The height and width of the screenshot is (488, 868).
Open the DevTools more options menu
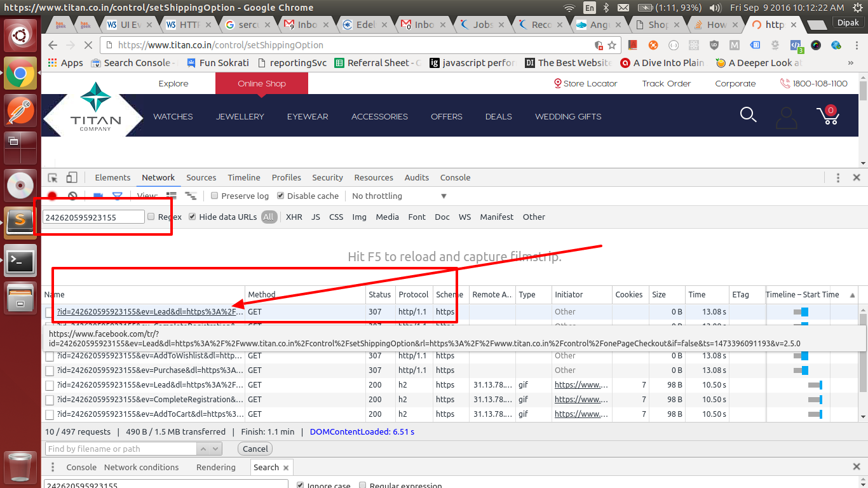tap(838, 178)
